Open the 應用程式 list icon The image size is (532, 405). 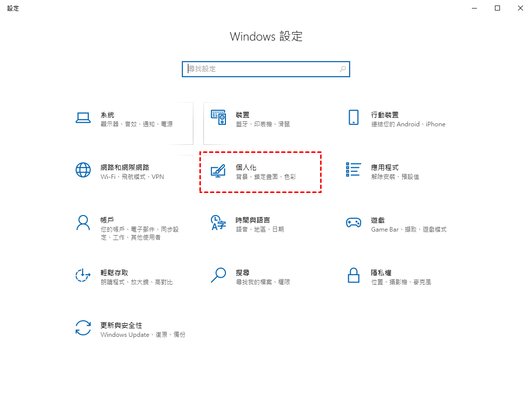coord(353,170)
